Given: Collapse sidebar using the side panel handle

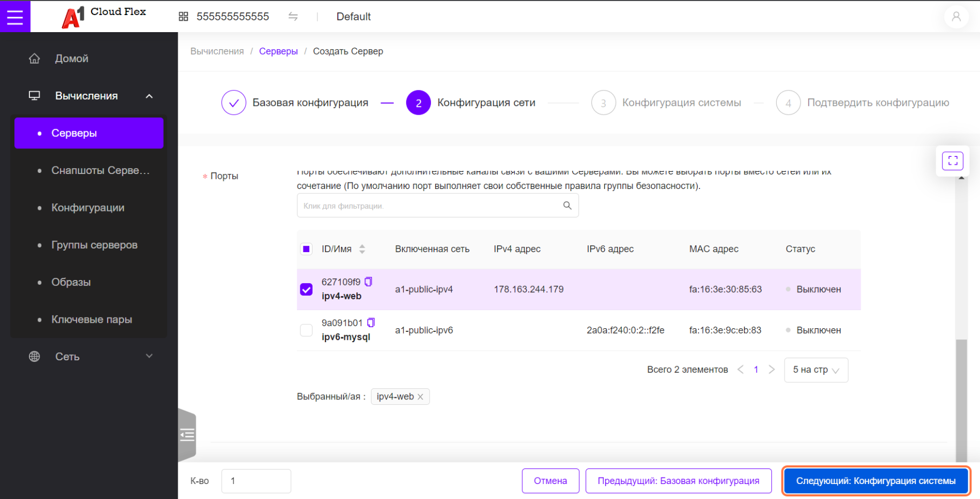Looking at the screenshot, I should (187, 435).
